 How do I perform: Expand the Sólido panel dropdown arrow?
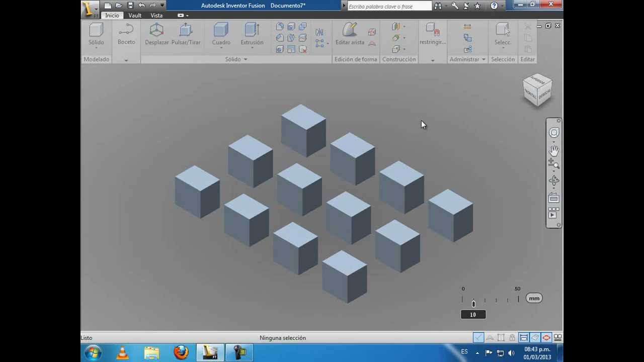[246, 59]
